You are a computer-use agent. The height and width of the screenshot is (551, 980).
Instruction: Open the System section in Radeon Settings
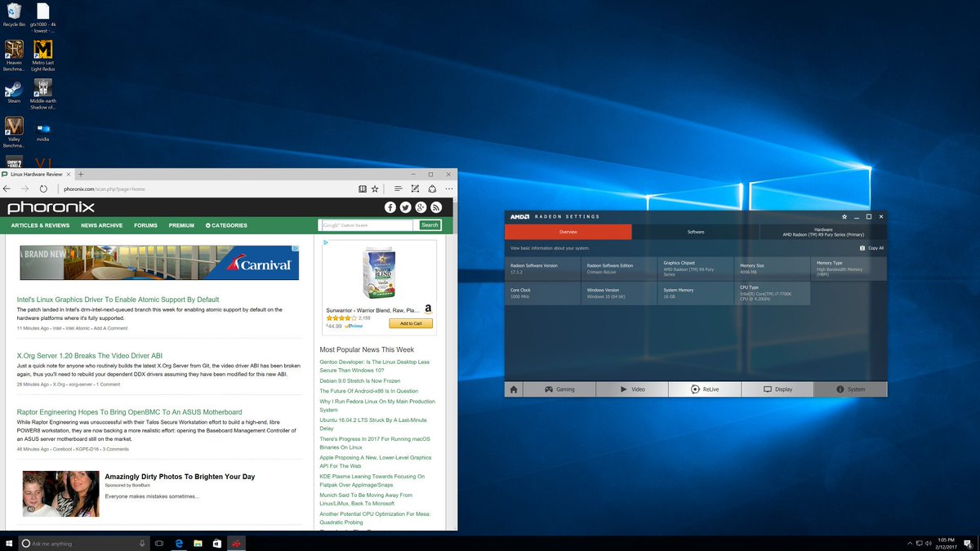coord(850,389)
